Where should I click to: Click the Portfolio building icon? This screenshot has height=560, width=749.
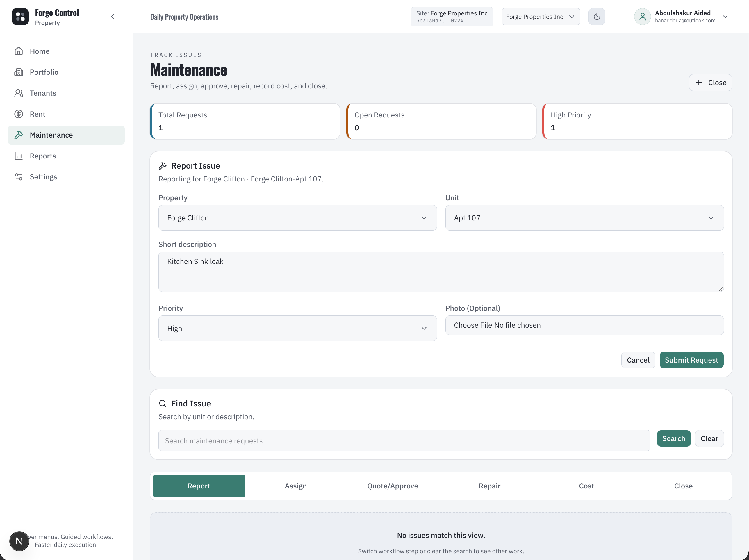[19, 72]
